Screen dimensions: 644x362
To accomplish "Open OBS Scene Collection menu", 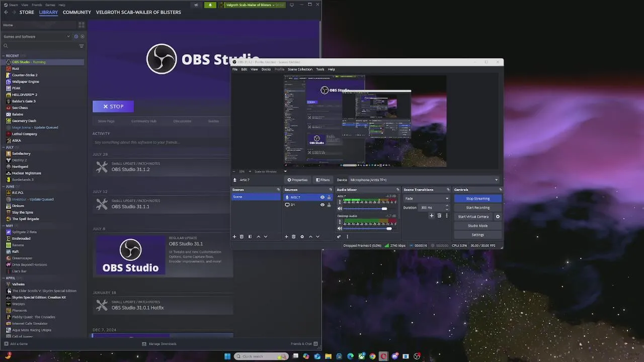I will (x=300, y=69).
